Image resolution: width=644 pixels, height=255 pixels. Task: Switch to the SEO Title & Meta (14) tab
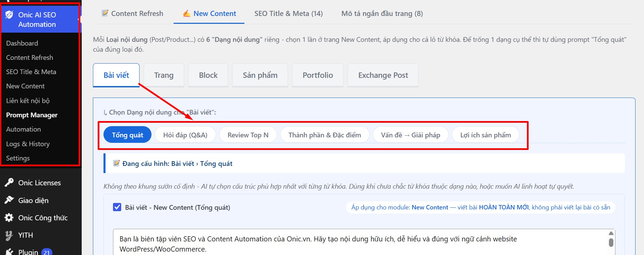click(289, 14)
